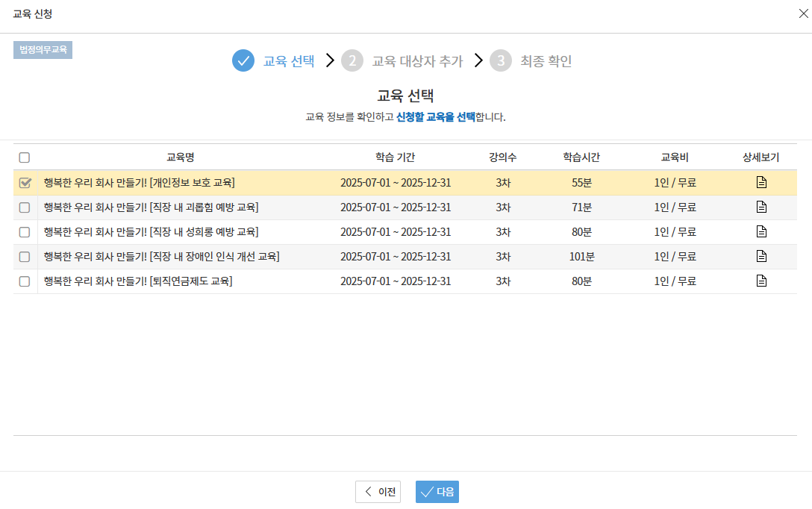Click the 이전 button
Image resolution: width=812 pixels, height=509 pixels.
coord(378,492)
